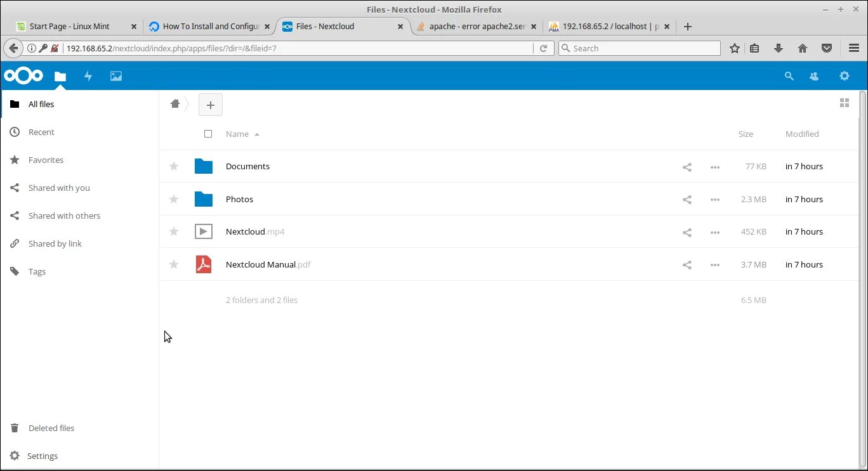Screen dimensions: 868x471
Task: Reload the page with refresh button
Action: pyautogui.click(x=543, y=48)
